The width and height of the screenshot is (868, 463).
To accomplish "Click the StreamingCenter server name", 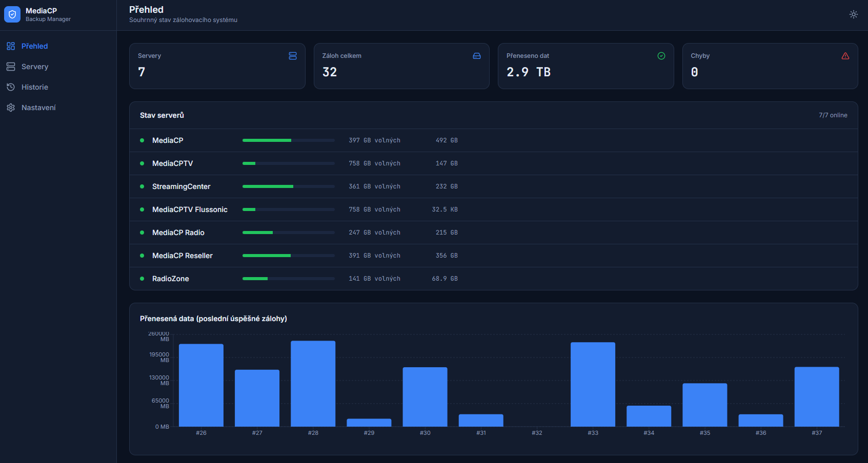I will click(x=181, y=186).
